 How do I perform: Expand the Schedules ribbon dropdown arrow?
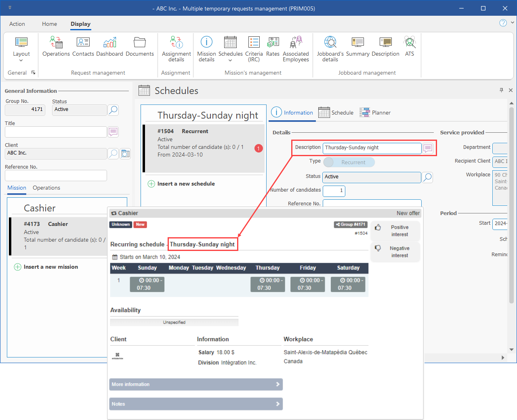coord(230,61)
